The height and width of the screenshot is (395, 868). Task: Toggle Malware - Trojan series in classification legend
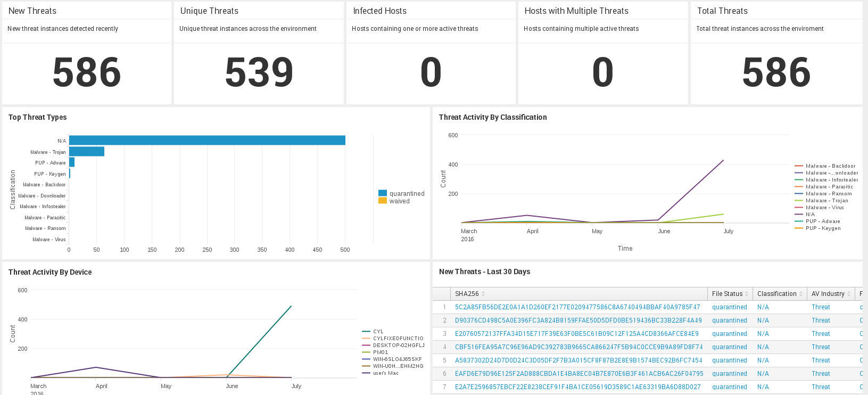coord(822,201)
